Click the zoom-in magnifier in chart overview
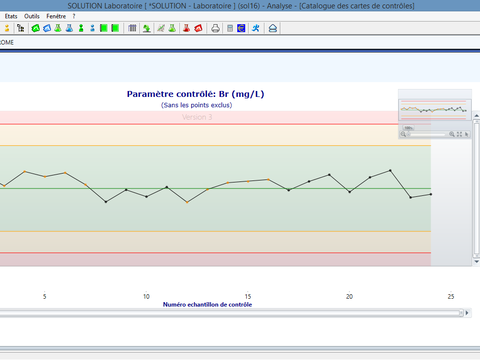 (x=452, y=134)
